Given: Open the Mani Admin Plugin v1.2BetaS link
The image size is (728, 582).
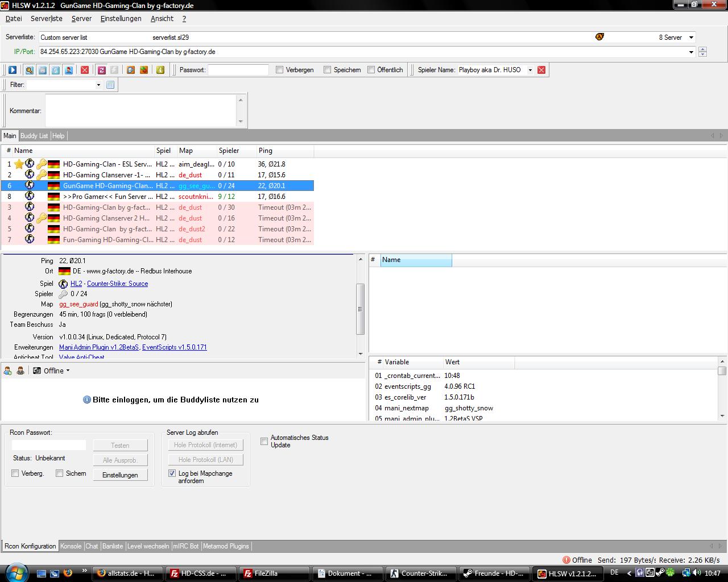Looking at the screenshot, I should (99, 347).
